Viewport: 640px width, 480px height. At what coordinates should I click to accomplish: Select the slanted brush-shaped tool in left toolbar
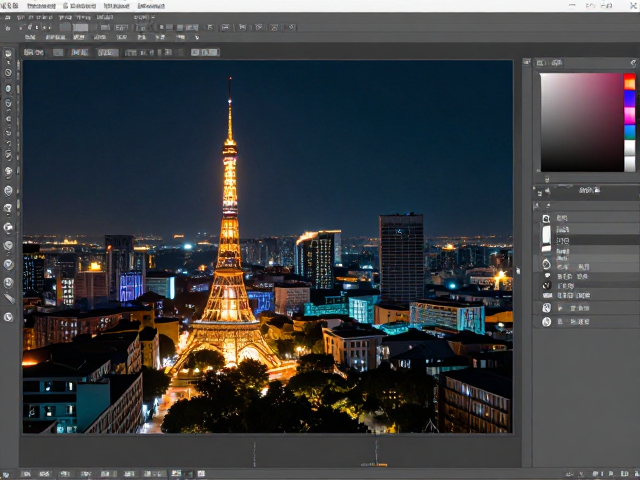pyautogui.click(x=9, y=299)
